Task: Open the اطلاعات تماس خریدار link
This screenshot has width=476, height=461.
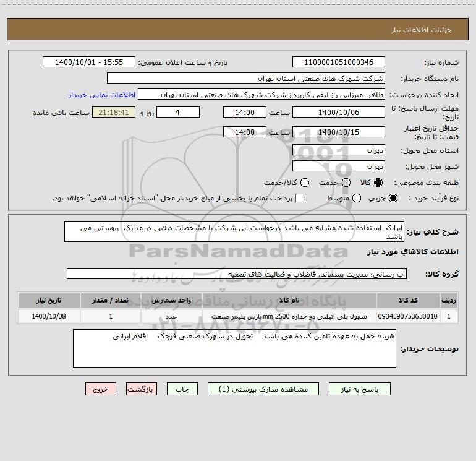Action: click(102, 95)
